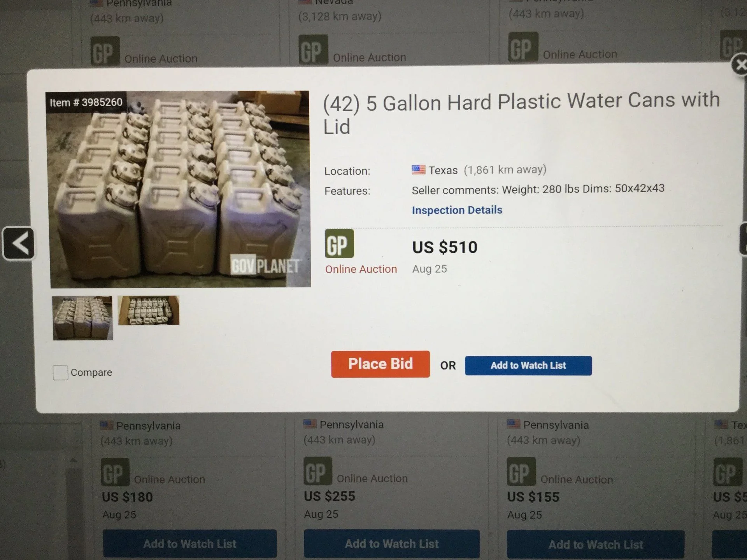Click the GP logo in the popup
Viewport: 747px width, 560px height.
coord(339,243)
